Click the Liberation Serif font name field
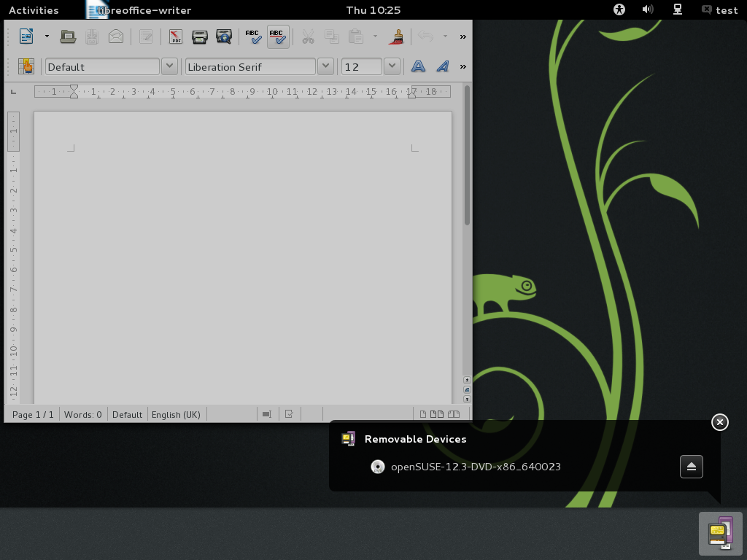 click(250, 66)
